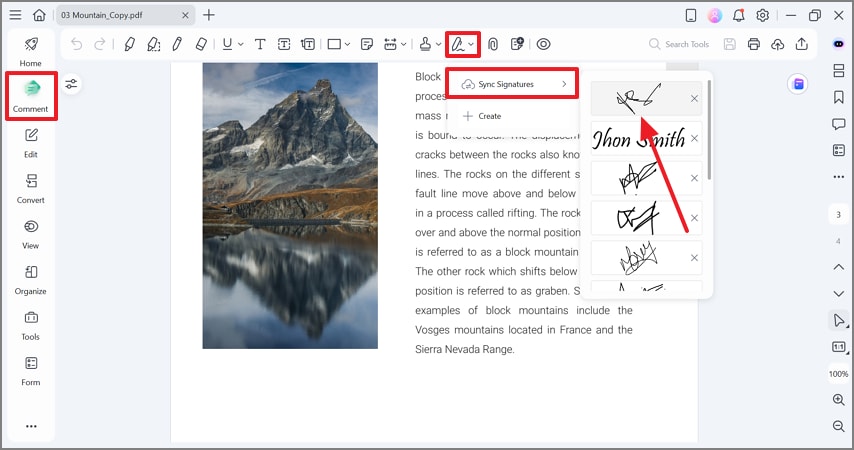The height and width of the screenshot is (450, 854).
Task: Select the text callout tool
Action: click(308, 44)
